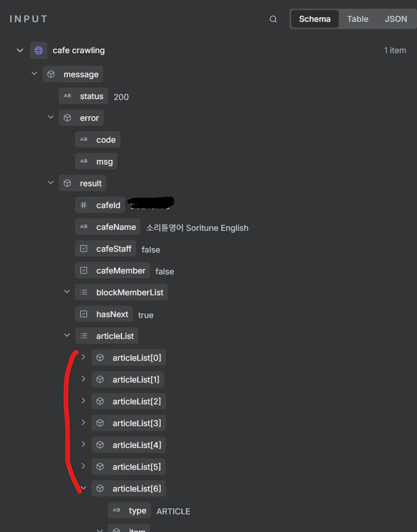Select the articleList[3] tree item
The width and height of the screenshot is (417, 532).
[129, 423]
